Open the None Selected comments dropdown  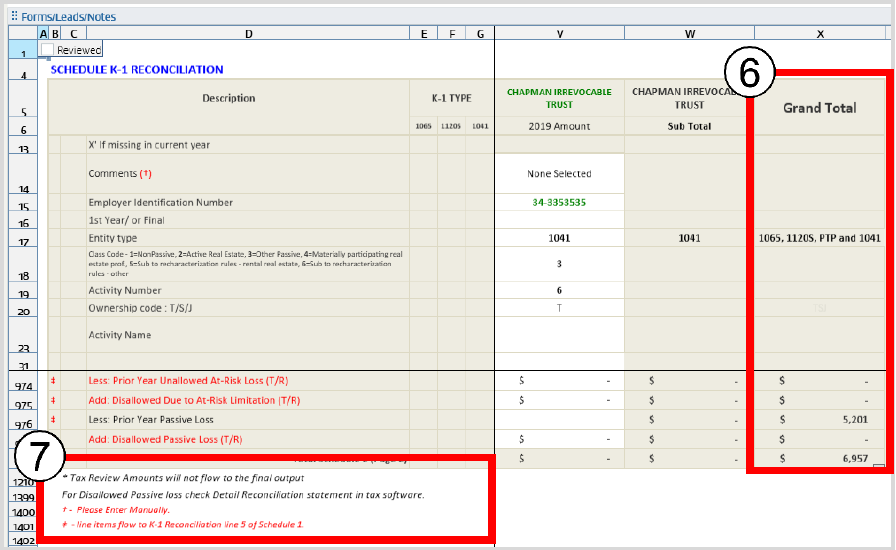(x=559, y=174)
